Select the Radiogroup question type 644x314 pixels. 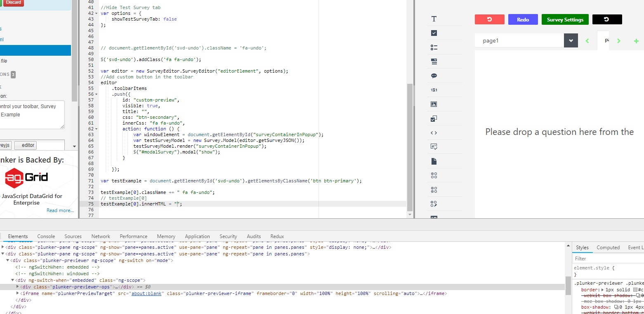434,47
